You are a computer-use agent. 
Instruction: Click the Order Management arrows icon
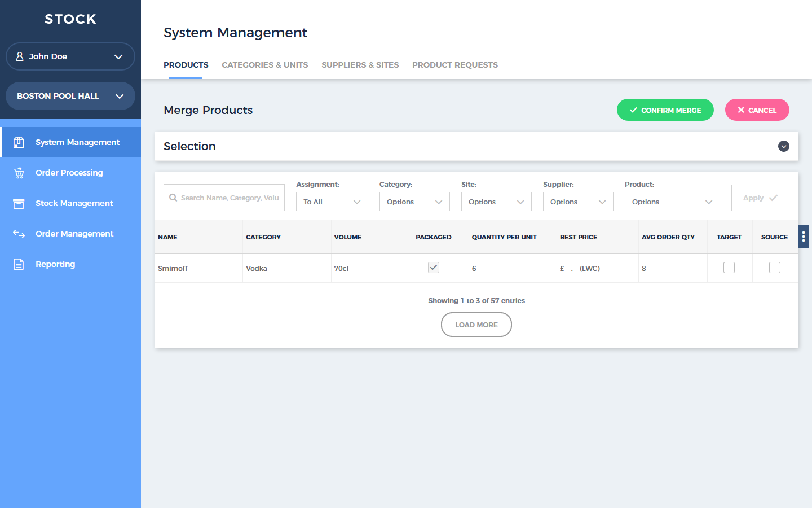point(19,234)
